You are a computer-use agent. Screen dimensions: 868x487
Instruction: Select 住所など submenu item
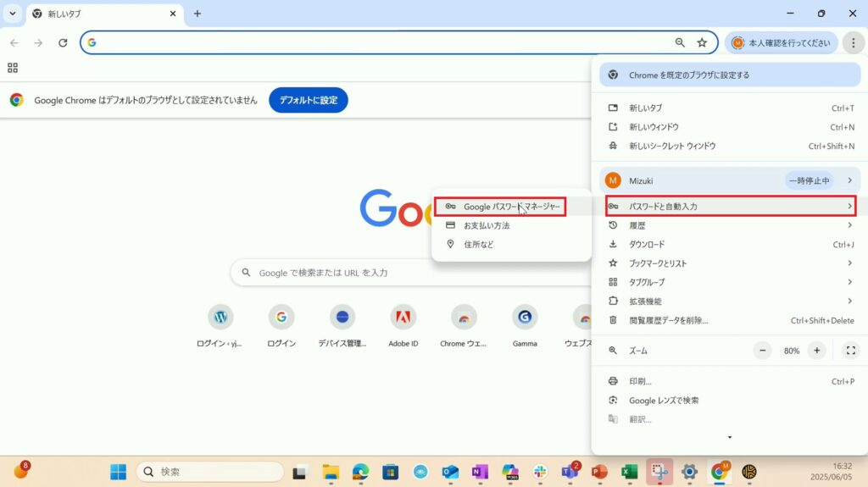click(x=511, y=244)
